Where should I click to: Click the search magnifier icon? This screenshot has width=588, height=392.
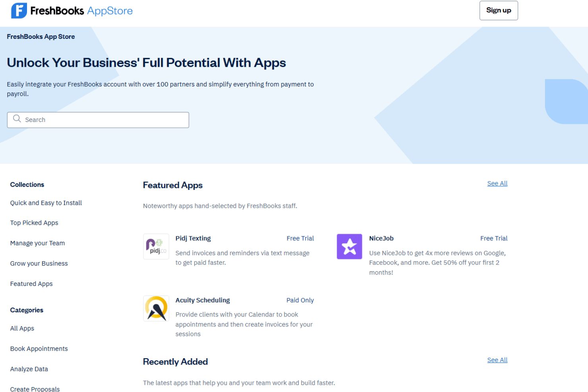[17, 119]
